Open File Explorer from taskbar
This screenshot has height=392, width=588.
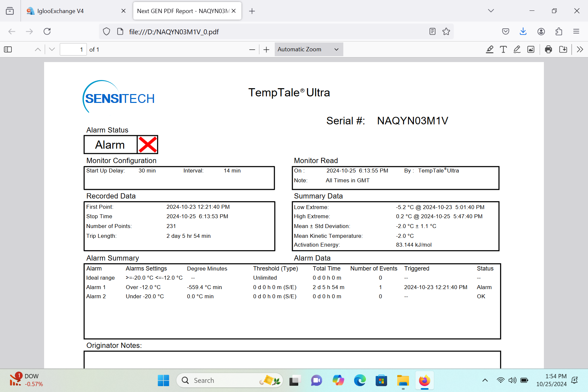pos(403,380)
